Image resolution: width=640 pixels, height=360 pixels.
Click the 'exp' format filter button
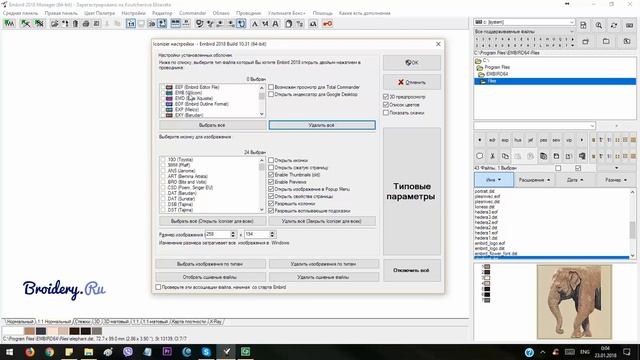click(x=505, y=140)
